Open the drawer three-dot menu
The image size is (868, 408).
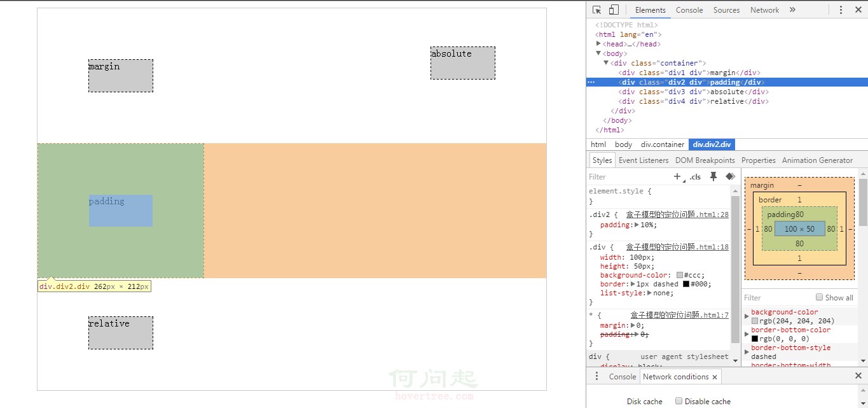click(x=596, y=376)
